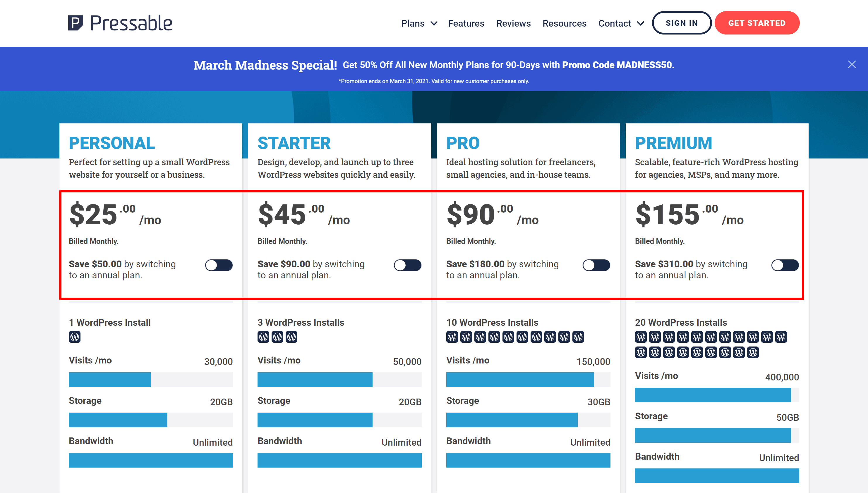Toggle annual billing on Premium plan
The width and height of the screenshot is (868, 493).
coord(785,265)
